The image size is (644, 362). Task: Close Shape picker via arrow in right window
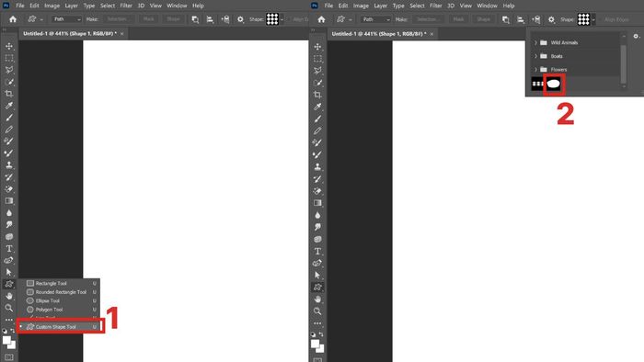pos(593,19)
